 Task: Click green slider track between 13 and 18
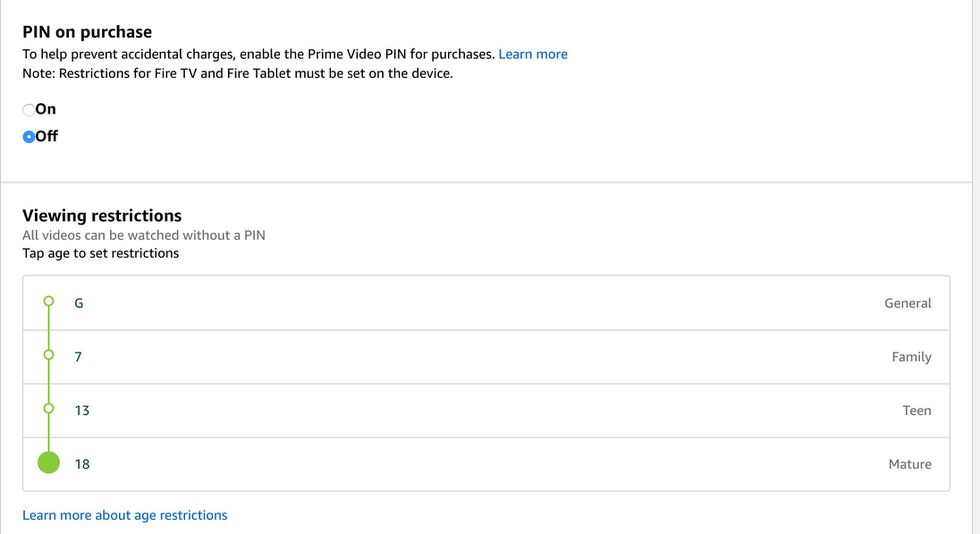click(x=48, y=432)
